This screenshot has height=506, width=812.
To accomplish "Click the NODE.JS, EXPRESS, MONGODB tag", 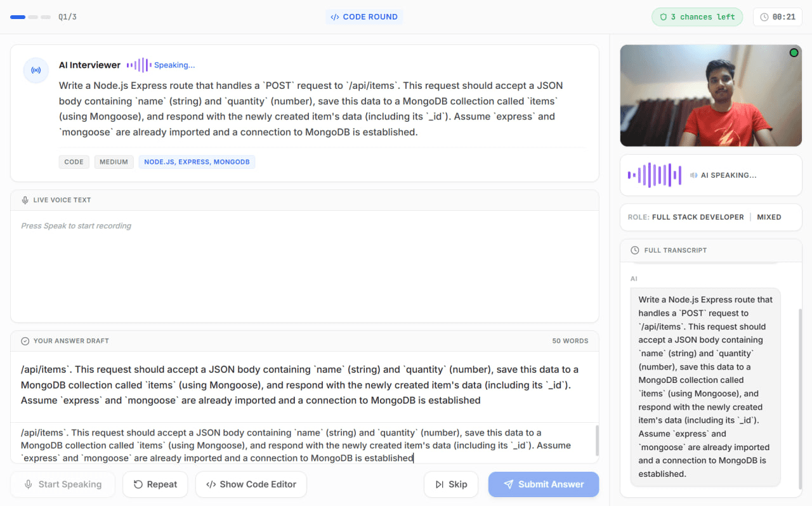I will tap(197, 162).
